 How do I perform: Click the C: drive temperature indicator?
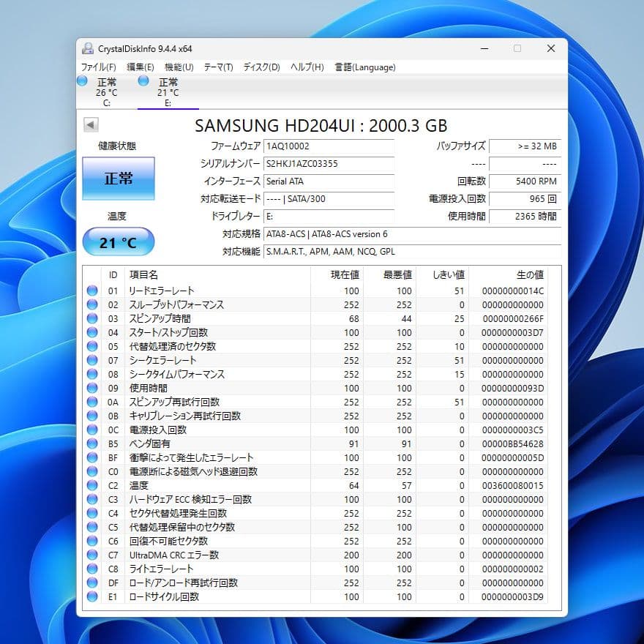tap(82, 83)
